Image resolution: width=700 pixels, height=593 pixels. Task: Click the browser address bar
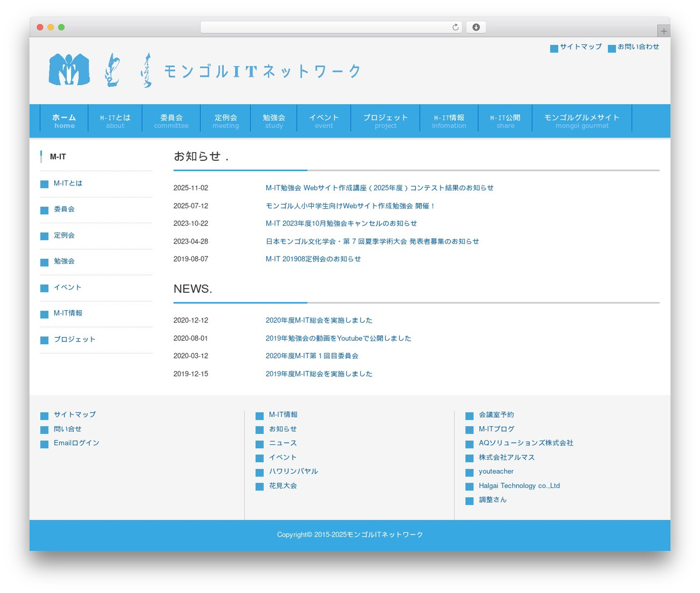click(331, 27)
